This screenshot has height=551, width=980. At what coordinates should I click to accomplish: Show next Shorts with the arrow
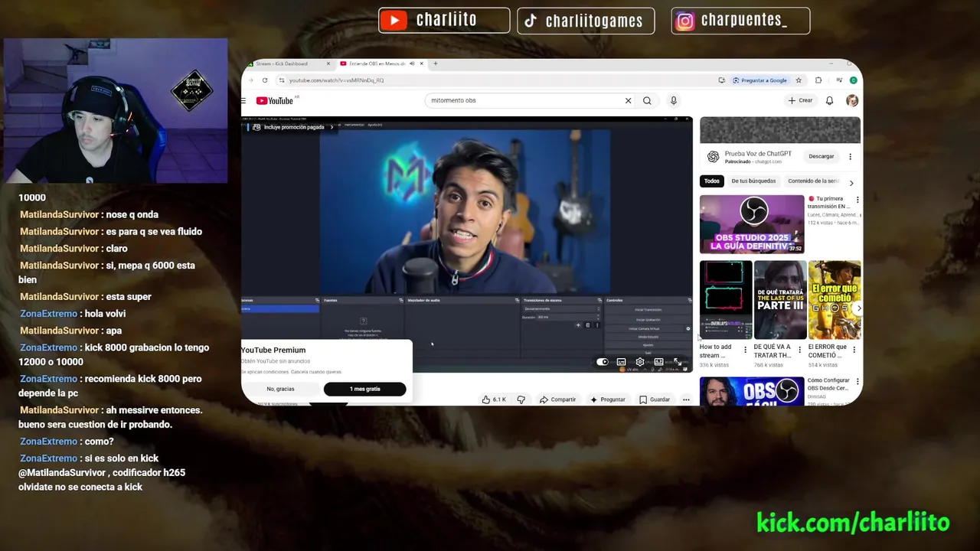pos(858,308)
